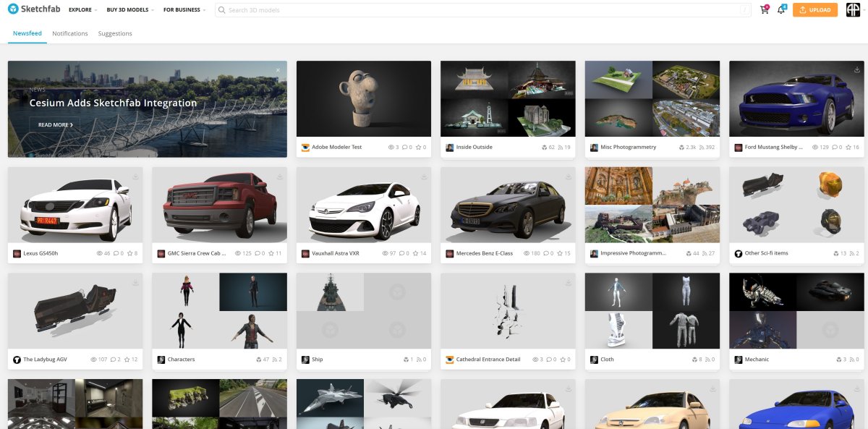Image resolution: width=868 pixels, height=429 pixels.
Task: Click the Search 3D models field
Action: (x=477, y=10)
